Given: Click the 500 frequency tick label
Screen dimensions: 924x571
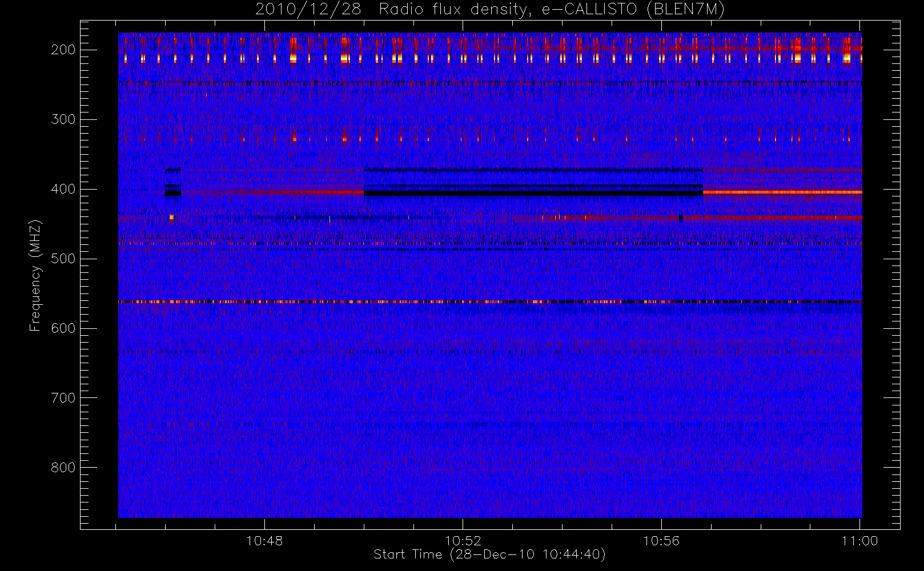Looking at the screenshot, I should (63, 259).
